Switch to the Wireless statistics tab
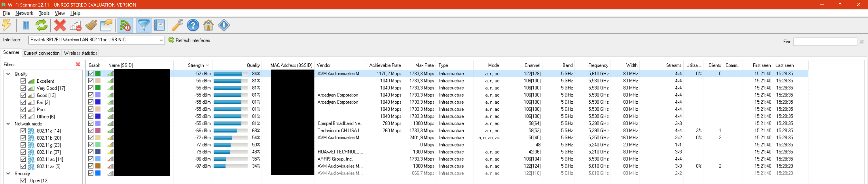 [x=80, y=53]
